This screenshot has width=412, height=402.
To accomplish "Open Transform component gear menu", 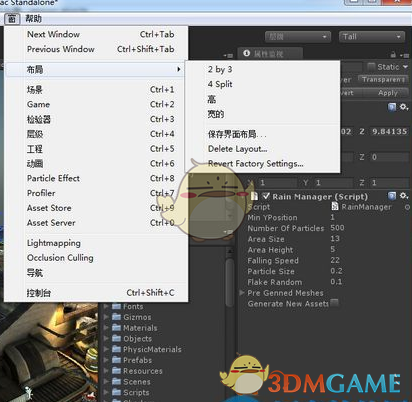I will point(404,107).
